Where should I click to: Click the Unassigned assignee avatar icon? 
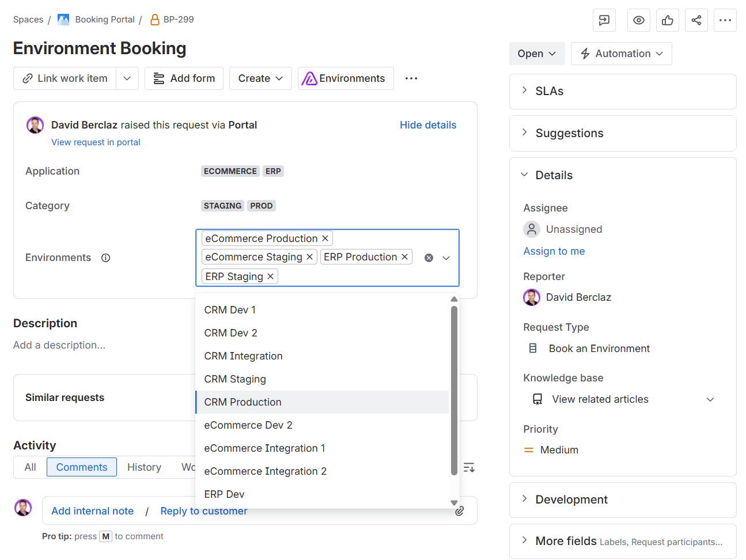point(532,229)
